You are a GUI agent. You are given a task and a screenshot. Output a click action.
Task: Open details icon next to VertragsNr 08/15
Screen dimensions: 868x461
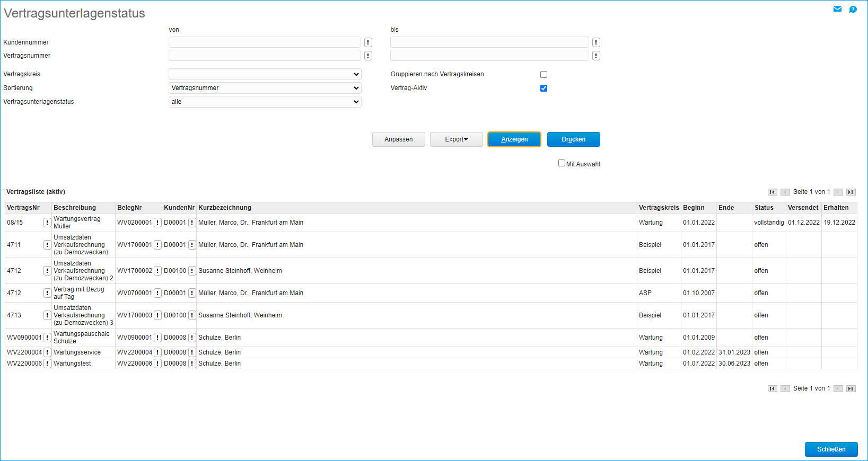point(47,223)
